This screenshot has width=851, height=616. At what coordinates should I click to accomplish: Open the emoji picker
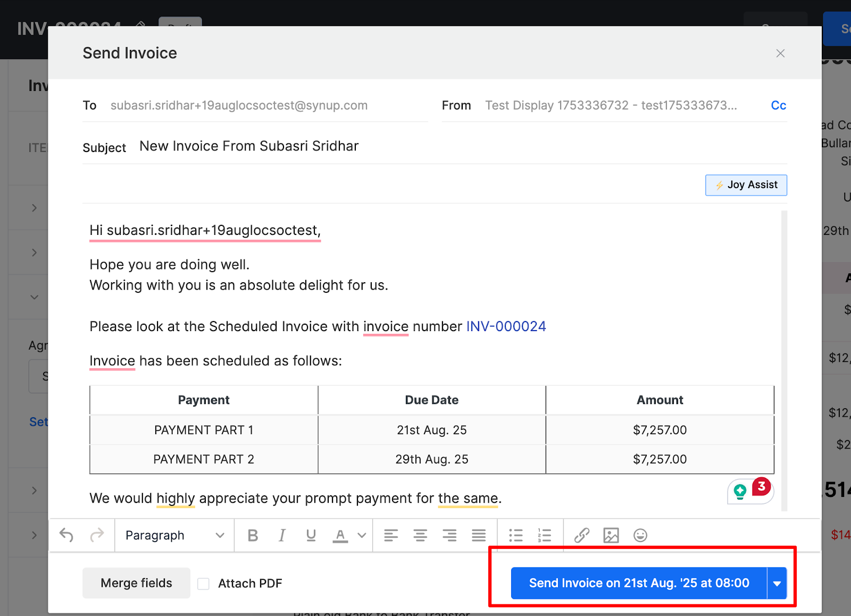click(x=640, y=535)
